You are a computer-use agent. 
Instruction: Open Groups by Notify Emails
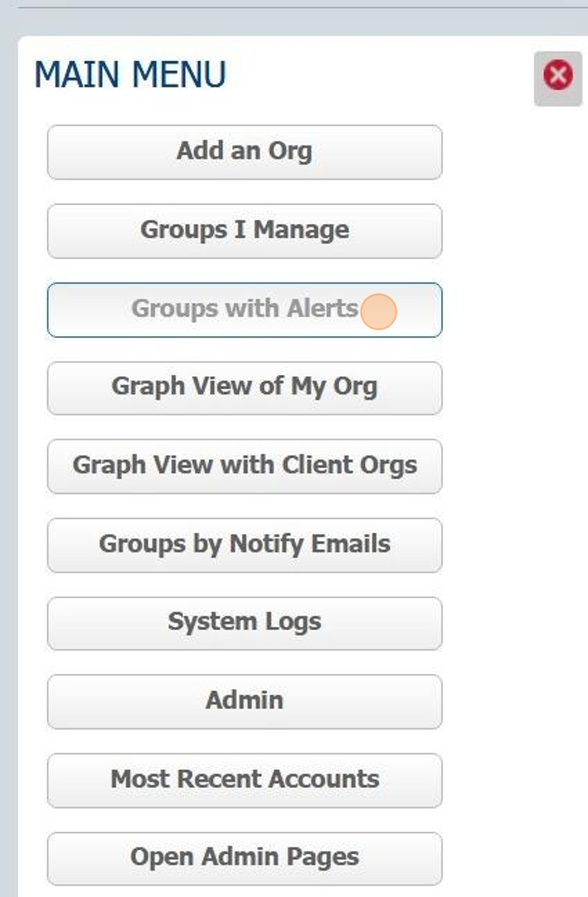244,544
